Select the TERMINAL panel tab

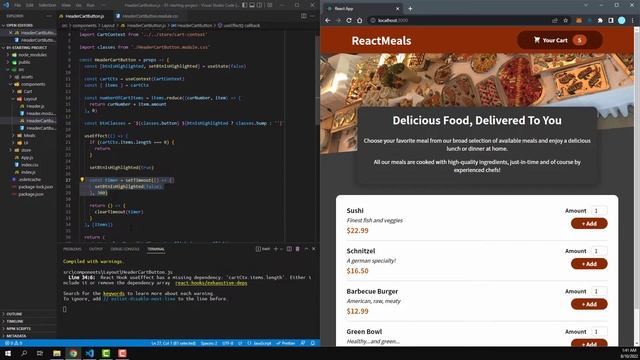pyautogui.click(x=156, y=249)
